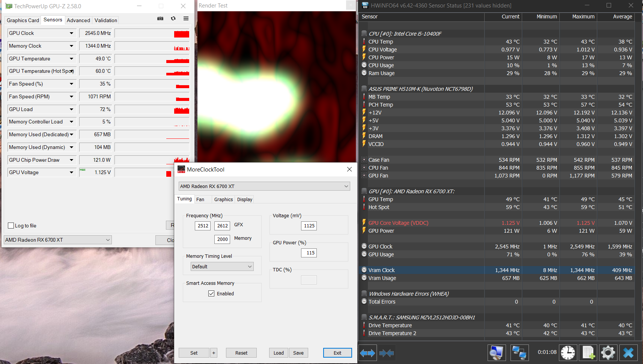This screenshot has height=364, width=643.
Task: Click the plus button next to Set
Action: click(214, 353)
